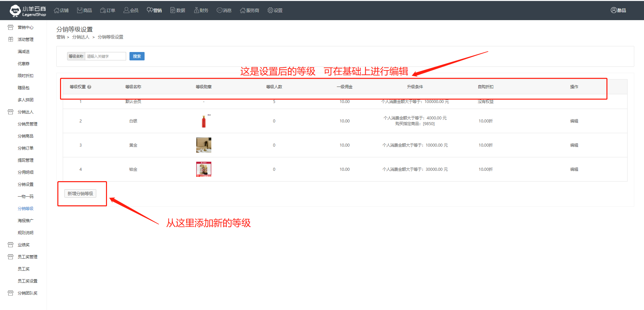Click the 搜索 search button
Viewport: 644px width, 310px height.
[x=137, y=56]
